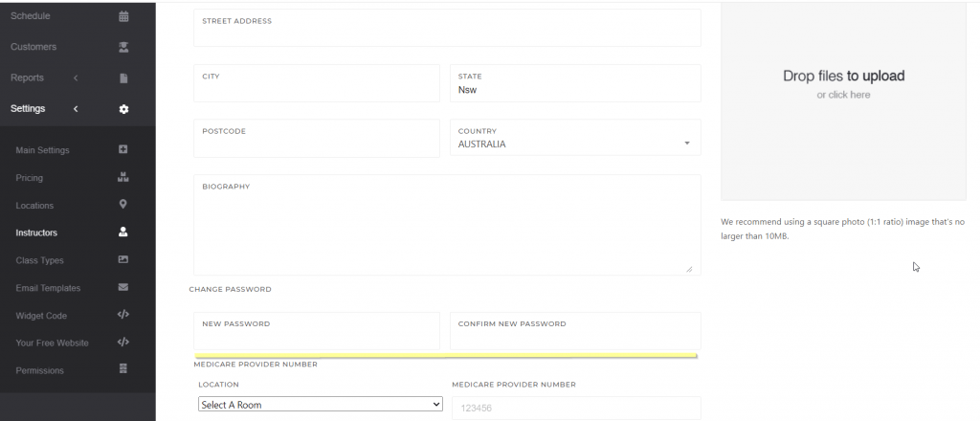980x421 pixels.
Task: Click the Reports document icon
Action: pos(123,78)
